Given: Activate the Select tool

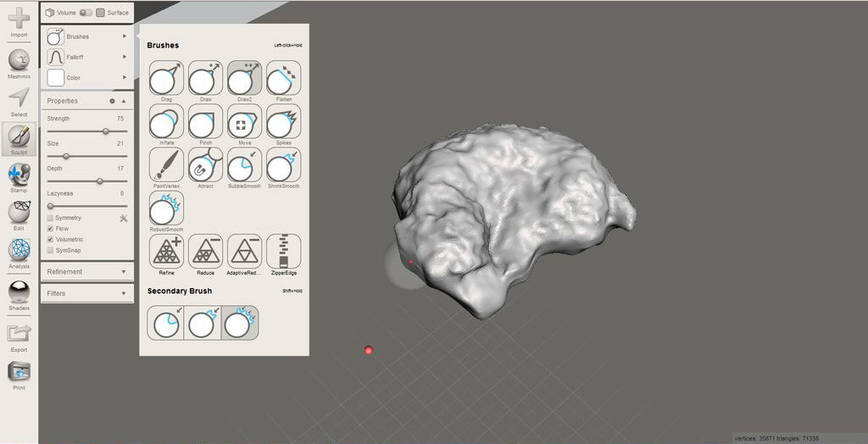Looking at the screenshot, I should tap(19, 102).
